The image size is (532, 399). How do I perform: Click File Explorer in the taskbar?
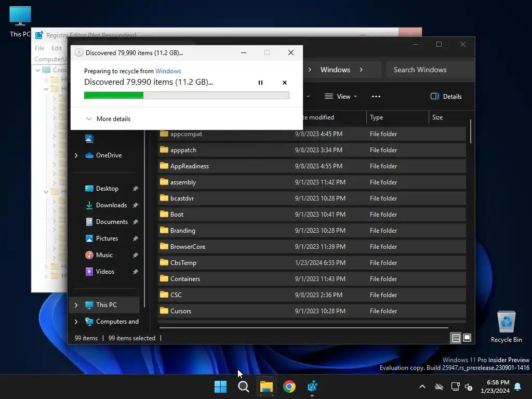(267, 387)
